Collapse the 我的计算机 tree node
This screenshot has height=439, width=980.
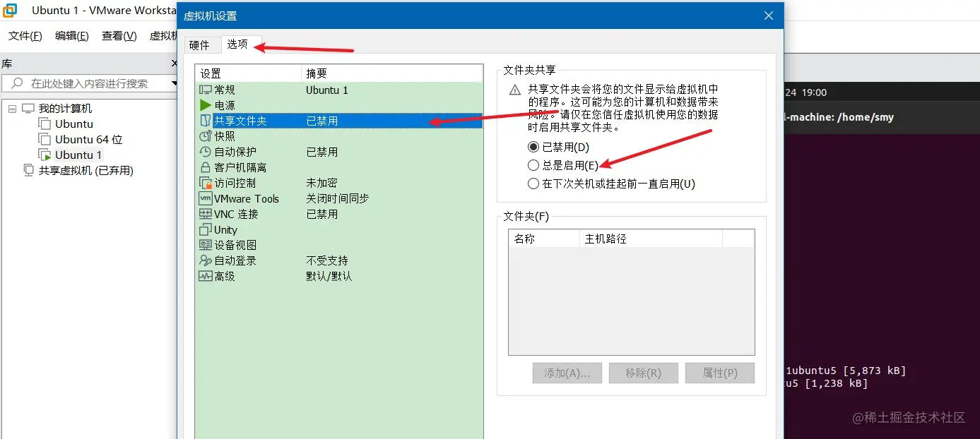coord(12,109)
